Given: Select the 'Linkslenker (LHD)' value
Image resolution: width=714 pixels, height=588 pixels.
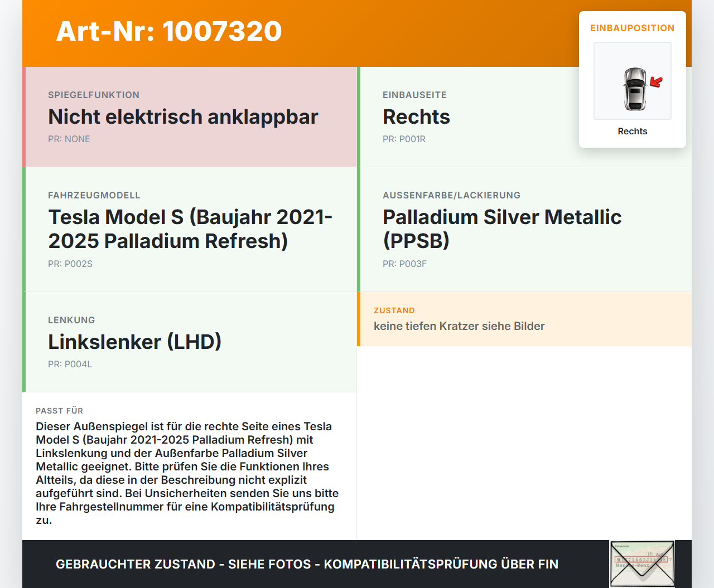Looking at the screenshot, I should (134, 342).
